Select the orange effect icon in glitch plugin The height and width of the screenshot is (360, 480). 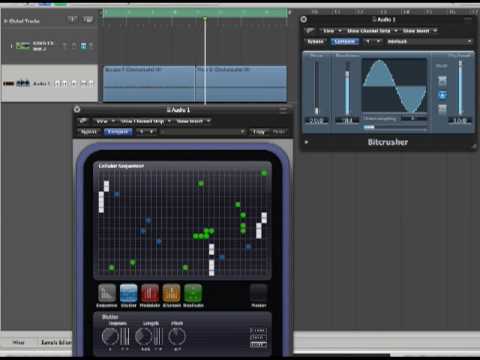click(x=171, y=293)
